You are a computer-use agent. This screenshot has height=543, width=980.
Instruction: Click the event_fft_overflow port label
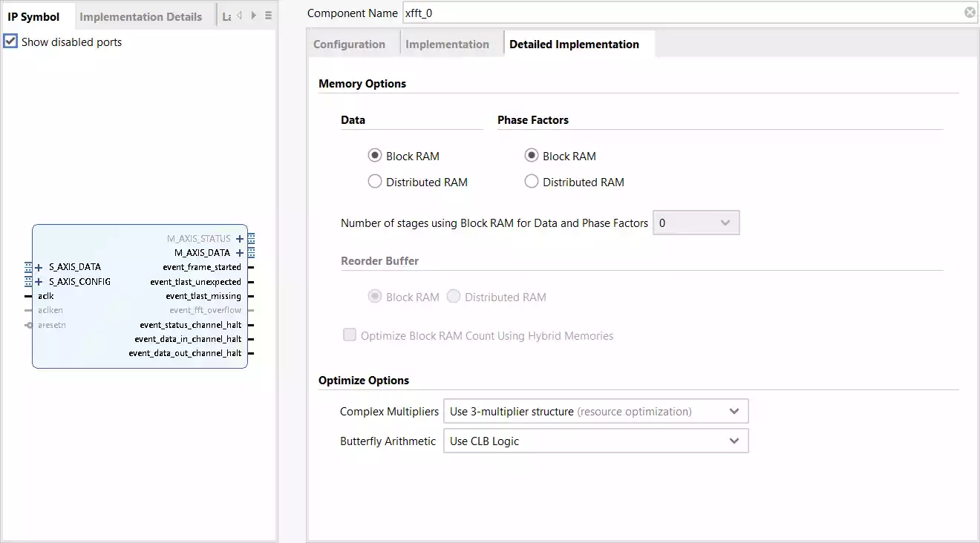pos(206,310)
